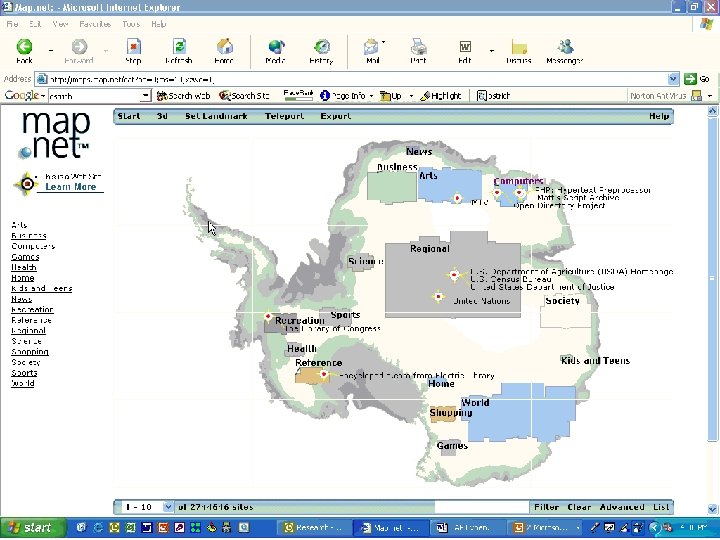Screen dimensions: 720x540
Task: Open the Media toolbar button
Action: [x=276, y=47]
